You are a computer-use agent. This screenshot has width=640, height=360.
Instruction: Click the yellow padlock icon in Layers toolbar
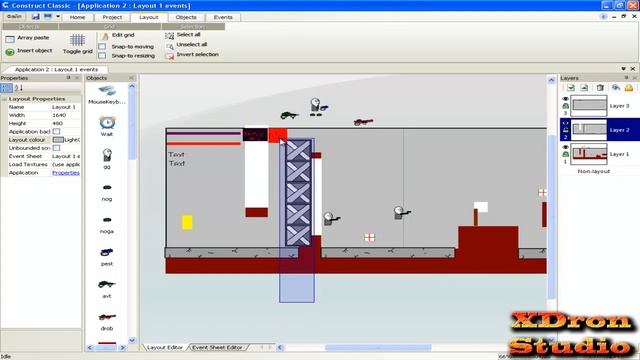(x=629, y=87)
